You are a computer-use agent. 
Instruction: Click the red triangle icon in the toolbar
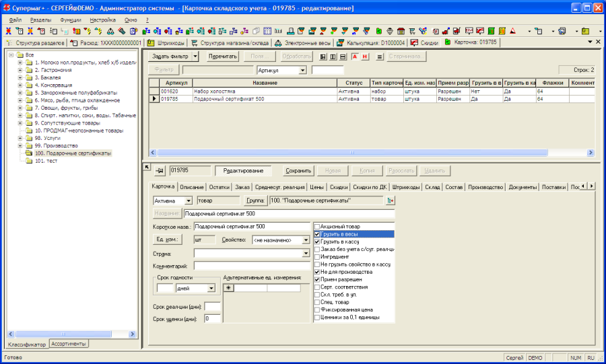pos(513,31)
